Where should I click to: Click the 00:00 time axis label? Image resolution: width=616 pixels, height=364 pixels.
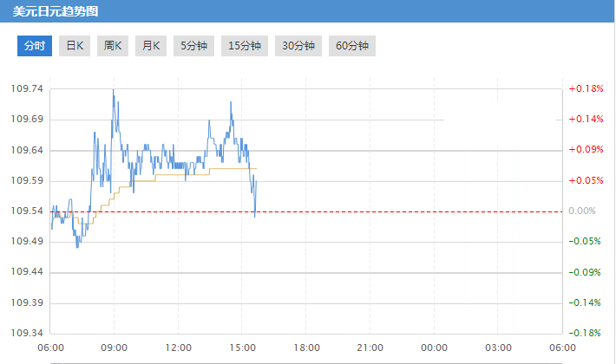pos(434,348)
